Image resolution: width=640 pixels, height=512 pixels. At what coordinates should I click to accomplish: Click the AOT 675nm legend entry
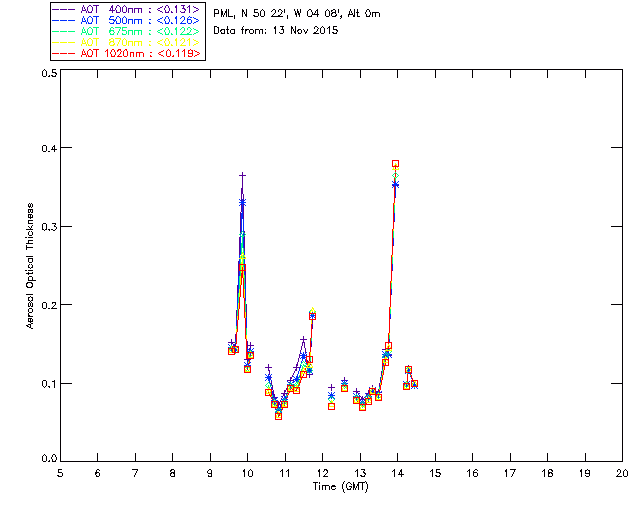(127, 31)
